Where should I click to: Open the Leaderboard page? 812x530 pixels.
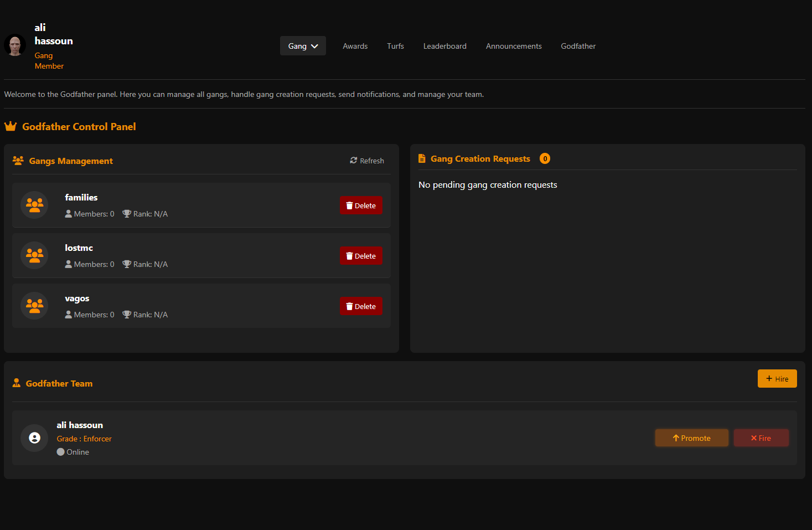[x=445, y=46]
